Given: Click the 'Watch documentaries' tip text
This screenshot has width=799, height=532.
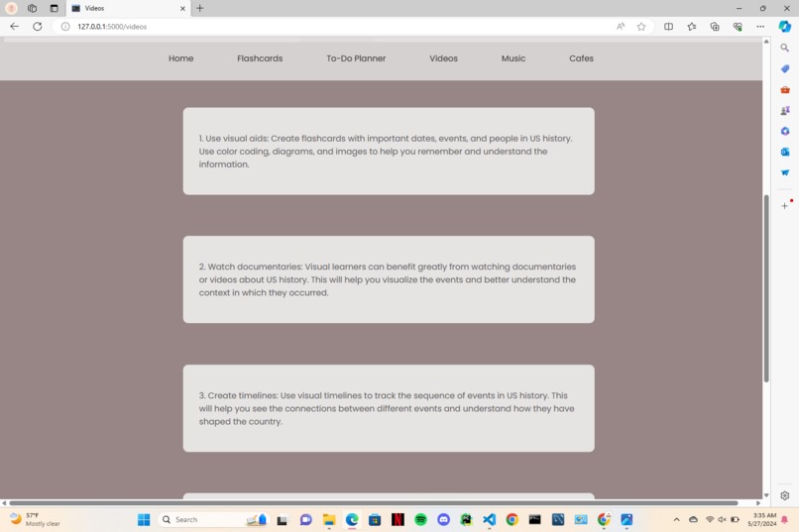Looking at the screenshot, I should (x=388, y=279).
